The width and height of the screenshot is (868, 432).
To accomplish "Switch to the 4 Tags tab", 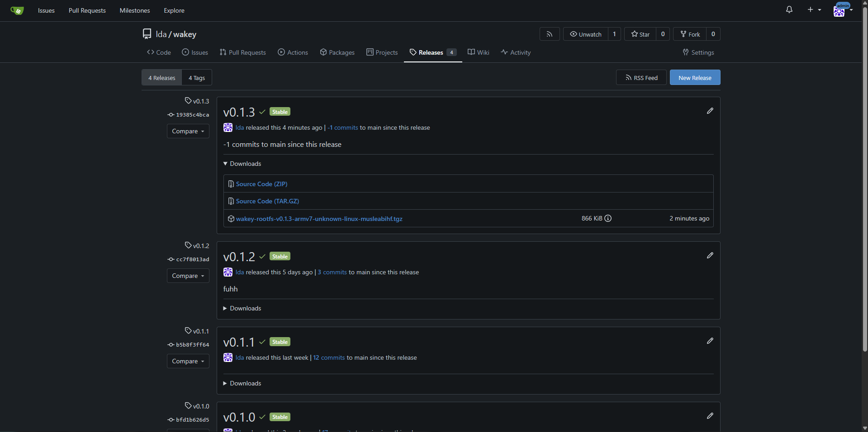I will [x=197, y=78].
